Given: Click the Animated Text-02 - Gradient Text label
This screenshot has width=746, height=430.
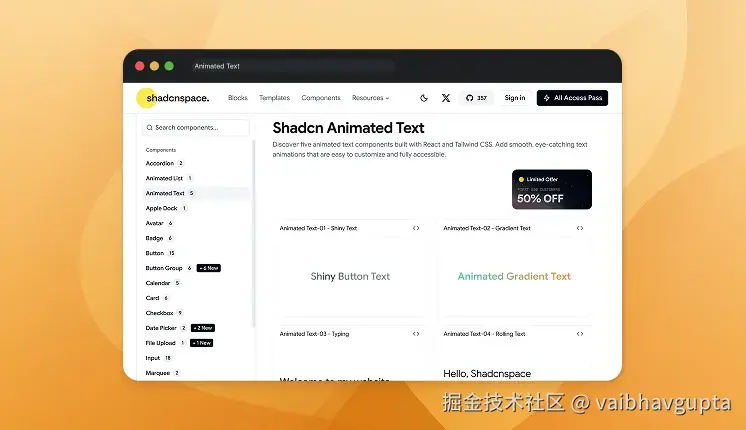Looking at the screenshot, I should 487,228.
